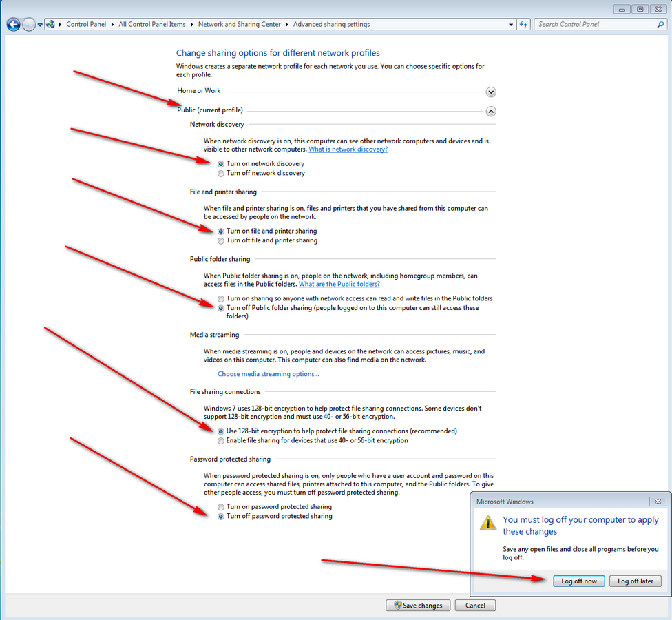Click 'Password protected sharing' heading
Image resolution: width=672 pixels, height=620 pixels.
(230, 459)
